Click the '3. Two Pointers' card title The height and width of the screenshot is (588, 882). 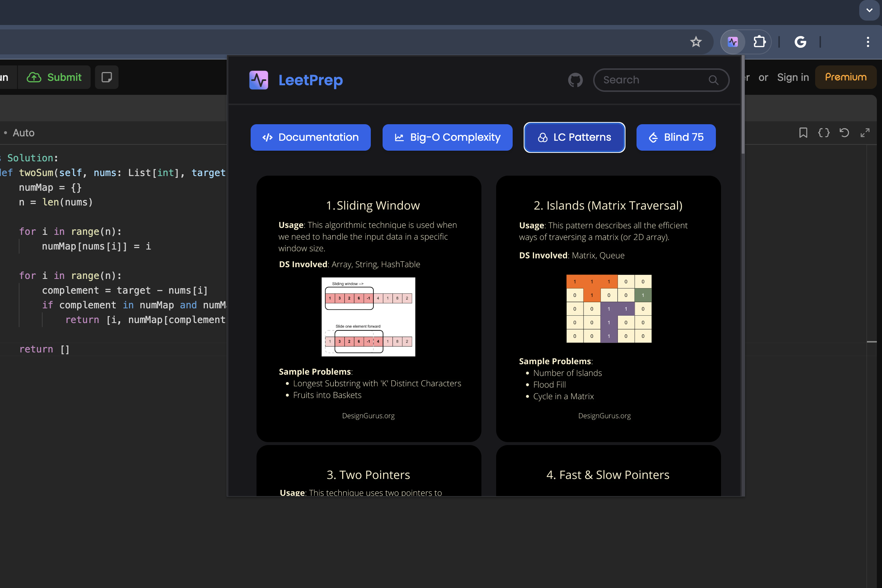coord(368,475)
